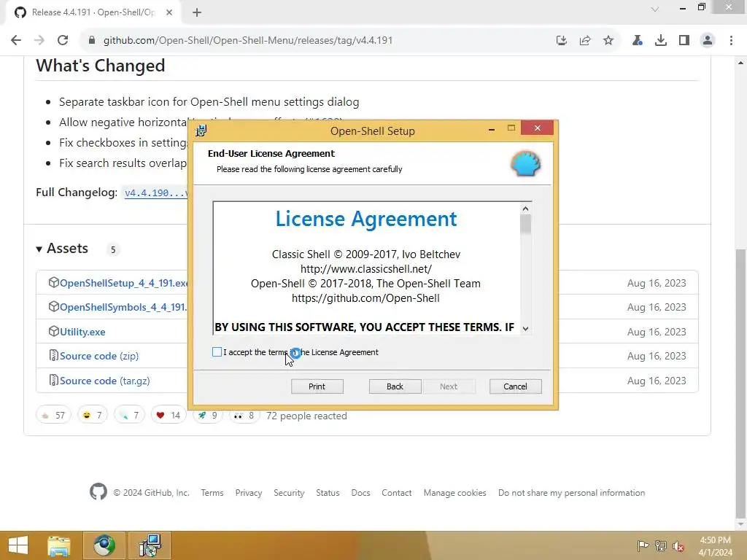Click the Open-Shell shell logo icon
This screenshot has width=747, height=560.
tap(525, 164)
